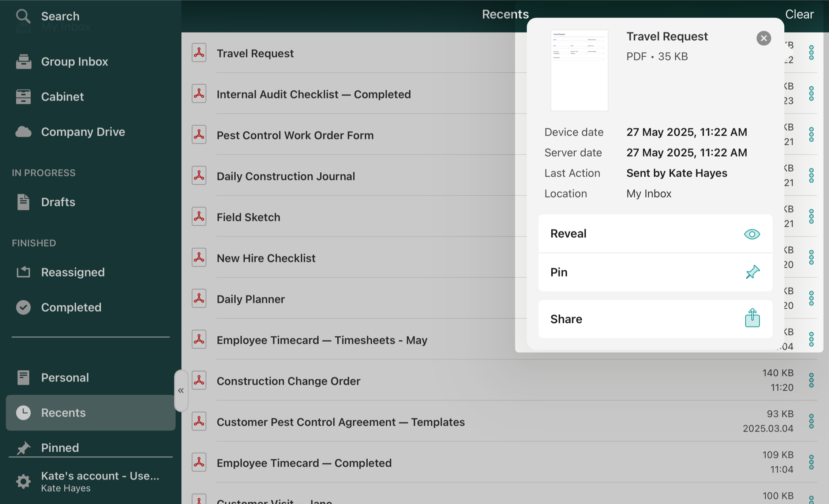829x504 pixels.
Task: Select Recents in the sidebar
Action: click(63, 413)
